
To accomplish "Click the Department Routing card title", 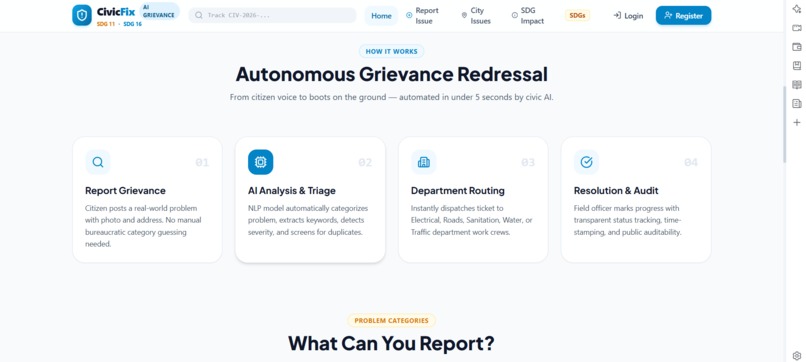I will point(457,191).
